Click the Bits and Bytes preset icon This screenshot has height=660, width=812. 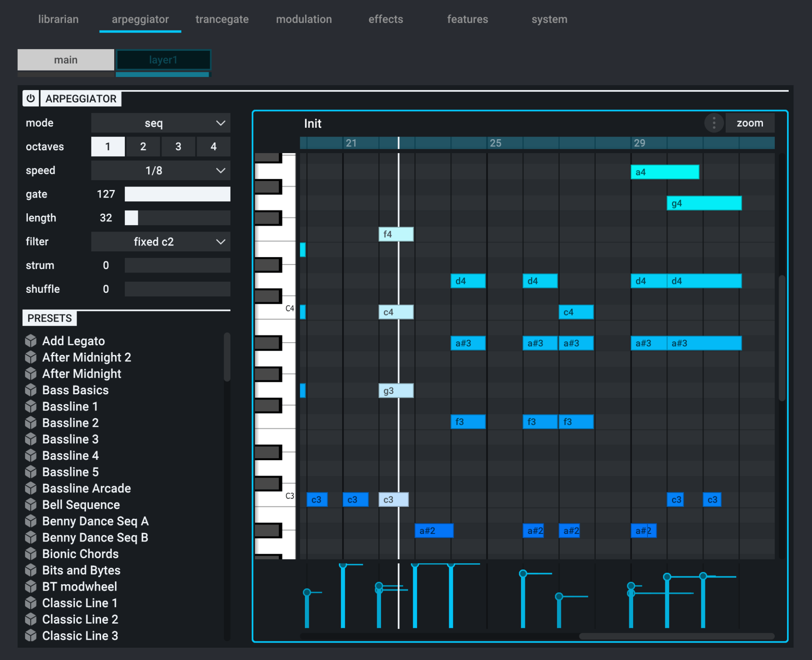31,570
